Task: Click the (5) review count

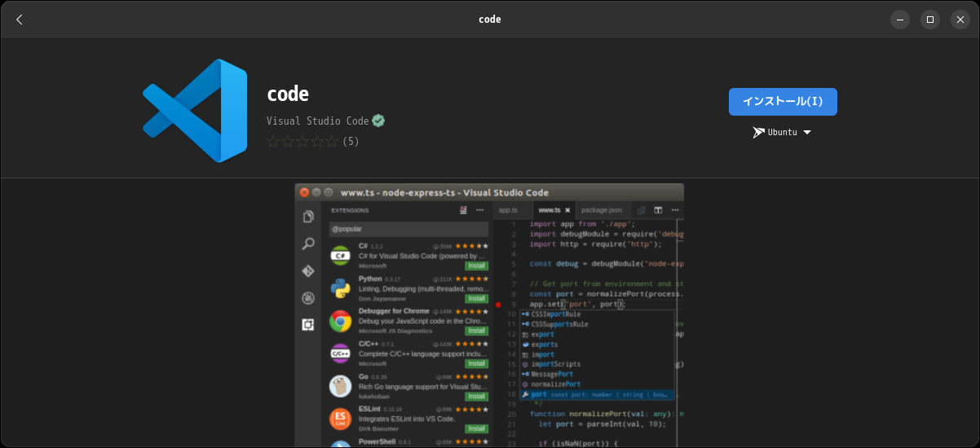Action: click(x=351, y=142)
